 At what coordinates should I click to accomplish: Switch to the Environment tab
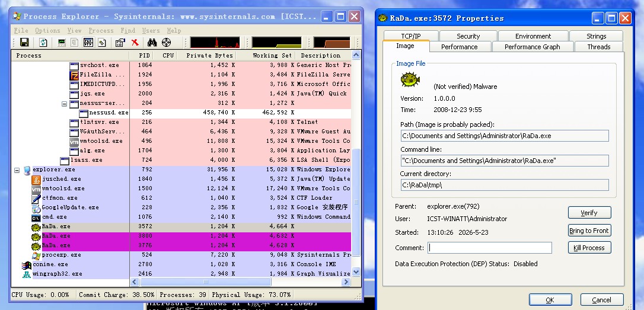click(x=533, y=36)
